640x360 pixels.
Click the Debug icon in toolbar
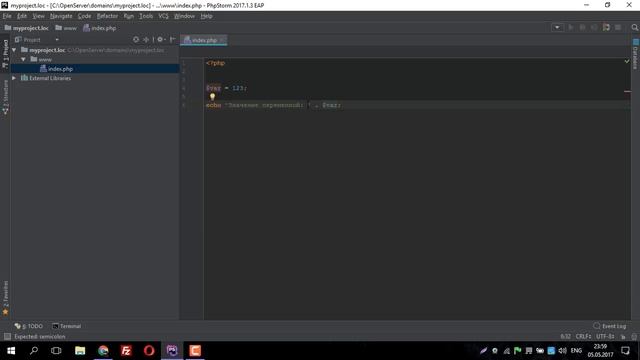(x=582, y=27)
